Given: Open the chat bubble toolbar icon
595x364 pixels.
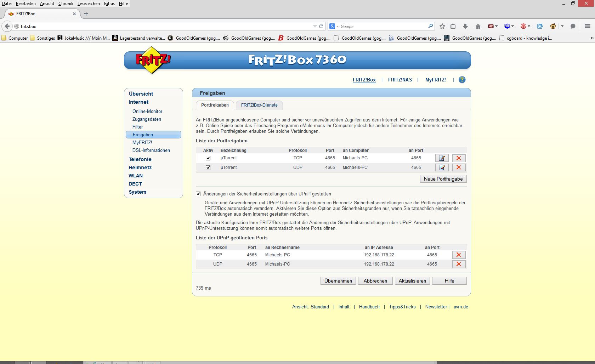Looking at the screenshot, I should click(573, 26).
